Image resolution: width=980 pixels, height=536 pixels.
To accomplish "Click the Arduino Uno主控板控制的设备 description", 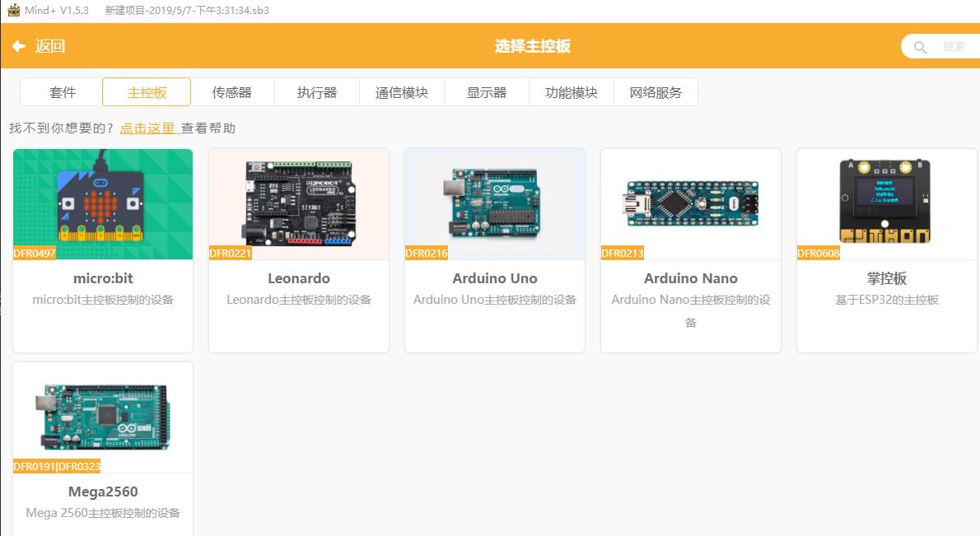I will (495, 300).
